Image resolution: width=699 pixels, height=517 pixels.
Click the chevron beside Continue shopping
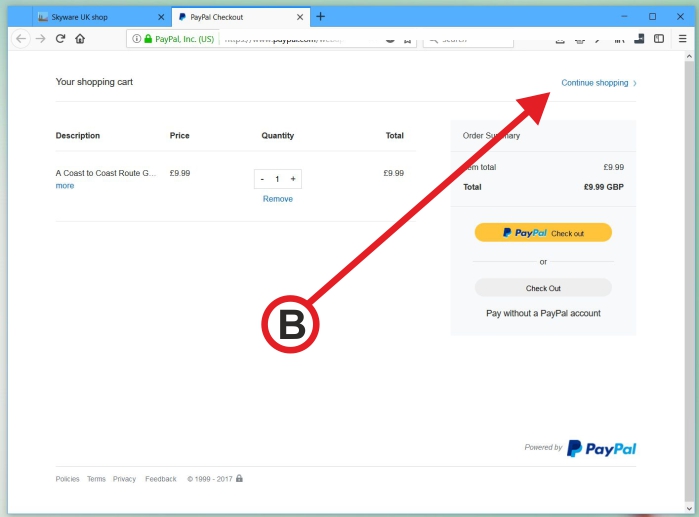click(635, 83)
